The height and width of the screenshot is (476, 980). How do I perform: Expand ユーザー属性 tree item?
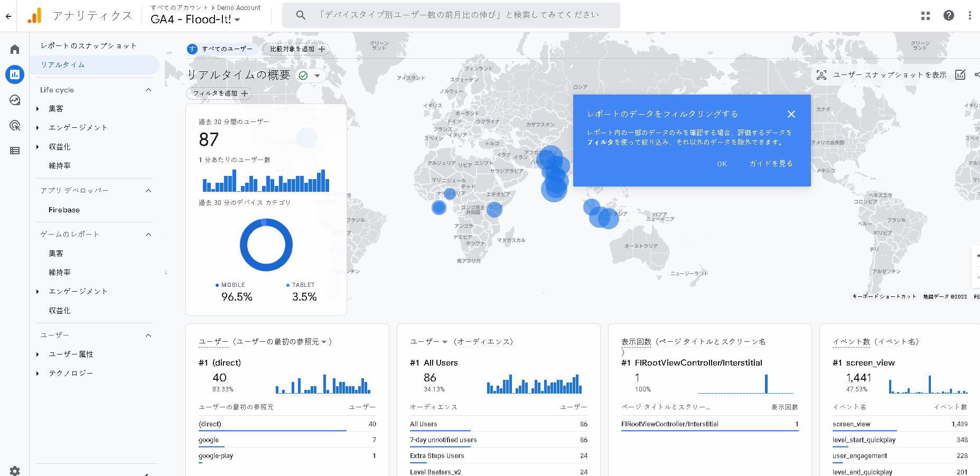38,354
